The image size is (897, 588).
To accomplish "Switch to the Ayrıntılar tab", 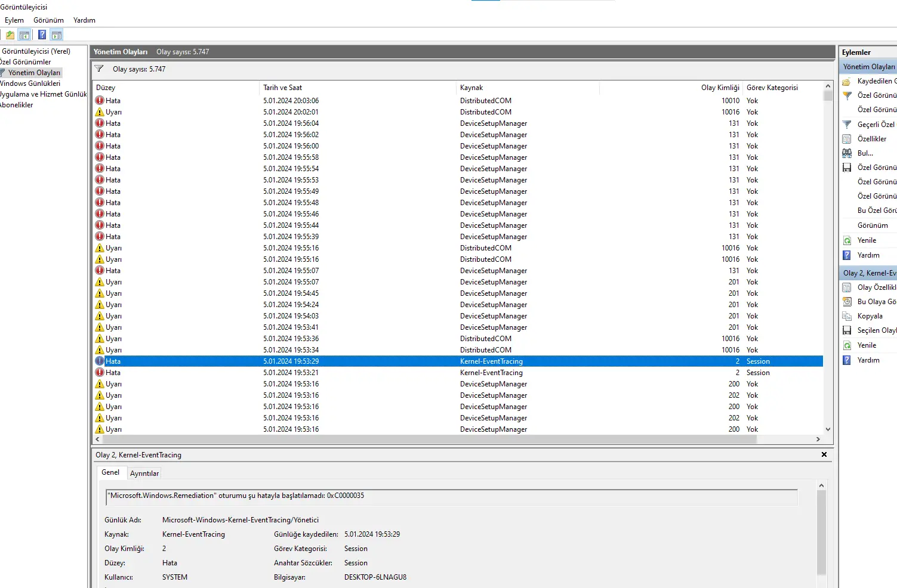I will pos(144,474).
